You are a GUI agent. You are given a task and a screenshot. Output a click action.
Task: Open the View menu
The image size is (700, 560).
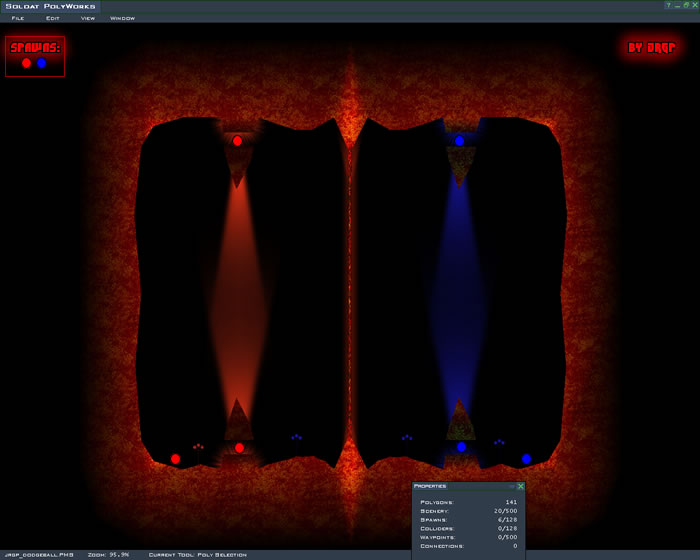pos(88,18)
